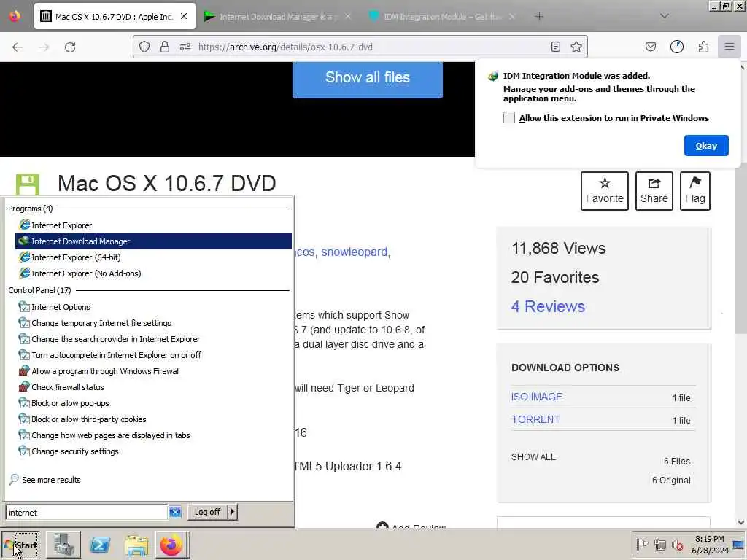
Task: Go back with the browser back arrow
Action: click(18, 47)
